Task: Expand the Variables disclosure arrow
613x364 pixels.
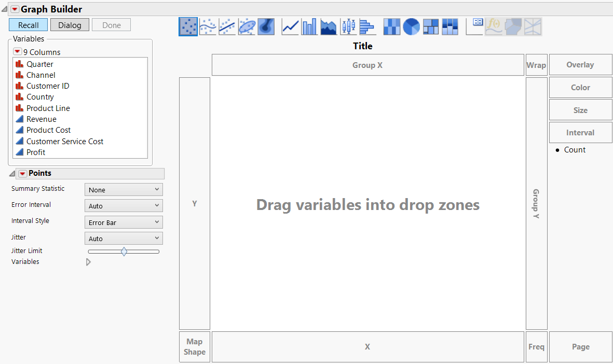Action: (x=88, y=262)
